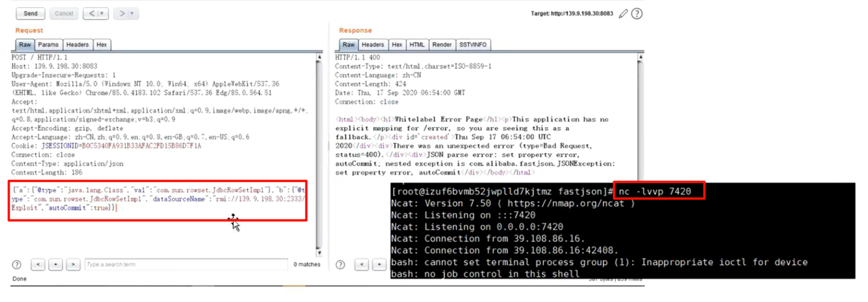Click 'Content-Type: application/json' header
This screenshot has width=868, height=302.
coord(67,163)
